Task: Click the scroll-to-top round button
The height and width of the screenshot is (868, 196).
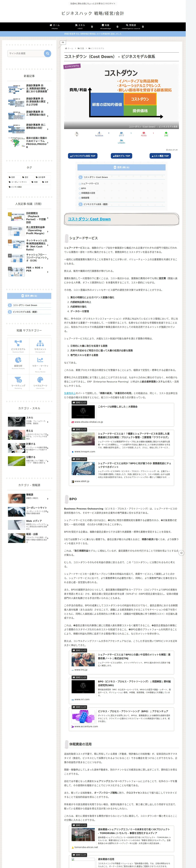Action: point(182,553)
